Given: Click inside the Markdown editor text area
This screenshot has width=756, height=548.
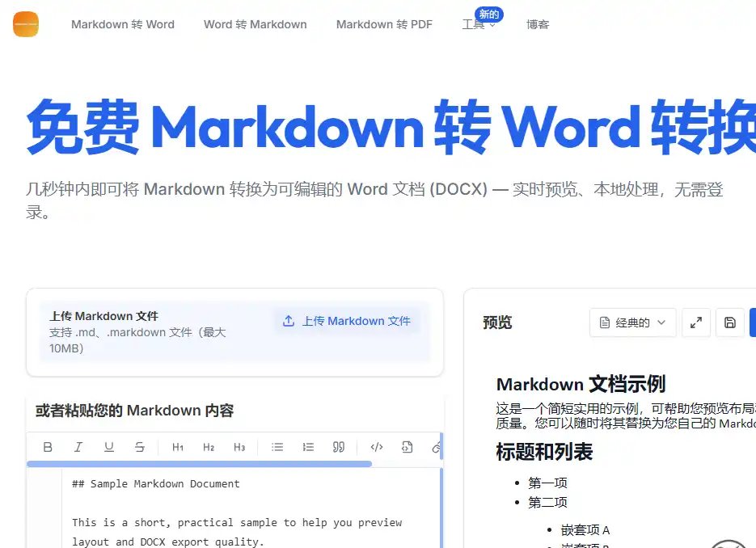Looking at the screenshot, I should click(251, 508).
